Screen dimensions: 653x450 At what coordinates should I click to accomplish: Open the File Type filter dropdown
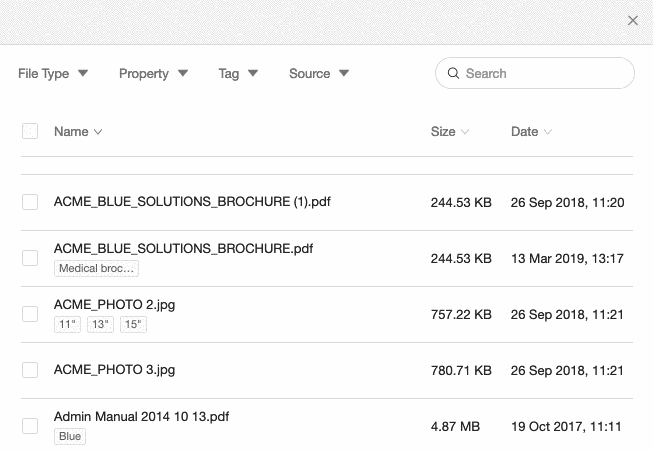(x=53, y=74)
